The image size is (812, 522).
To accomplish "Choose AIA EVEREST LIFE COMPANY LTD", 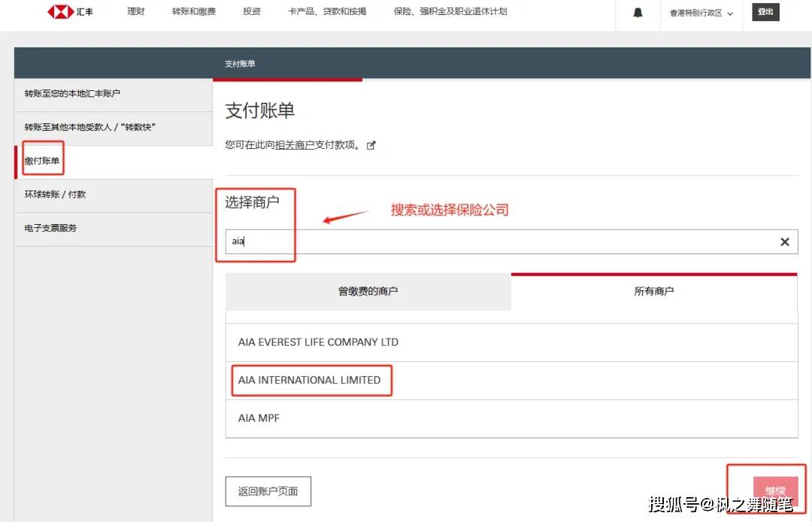I will click(x=512, y=342).
